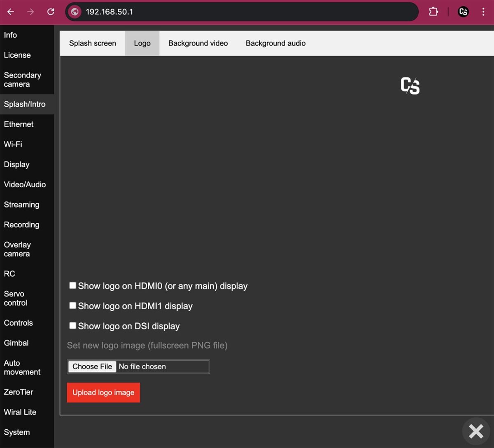Screen dimensions: 494x448
Task: Click the CS logo watermark in preview area
Action: (410, 86)
